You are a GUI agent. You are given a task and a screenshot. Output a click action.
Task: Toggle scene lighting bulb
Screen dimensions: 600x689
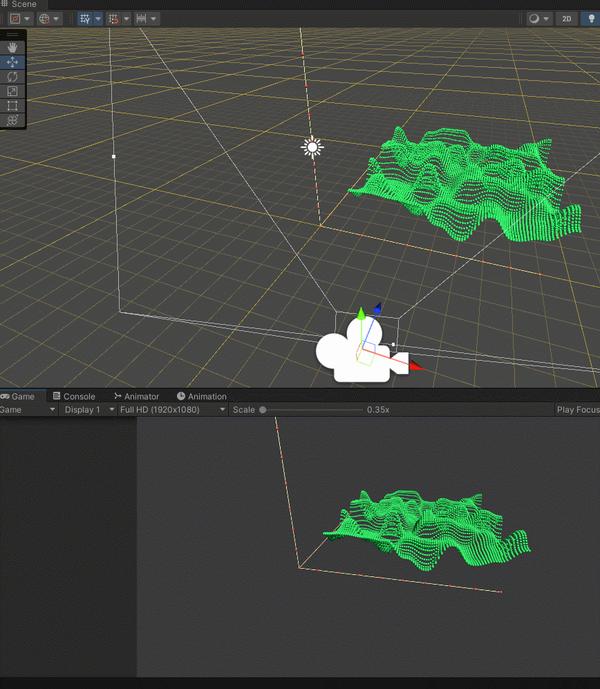pos(592,18)
